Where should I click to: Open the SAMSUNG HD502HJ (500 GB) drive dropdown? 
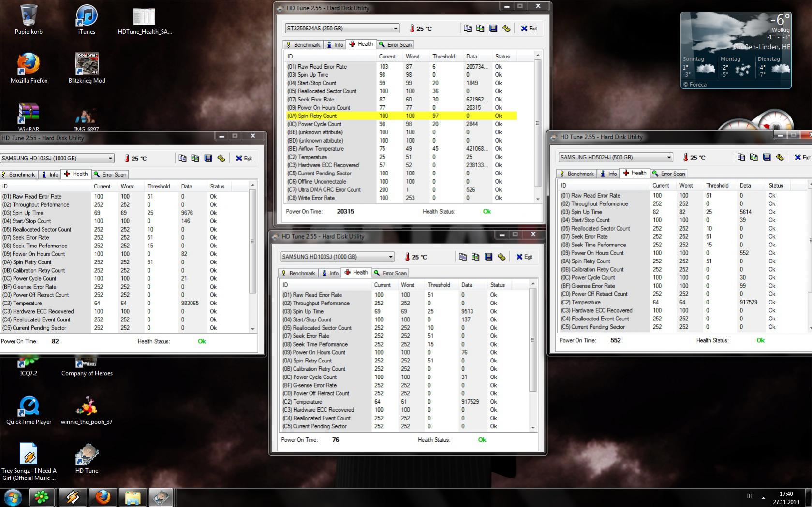pos(616,157)
